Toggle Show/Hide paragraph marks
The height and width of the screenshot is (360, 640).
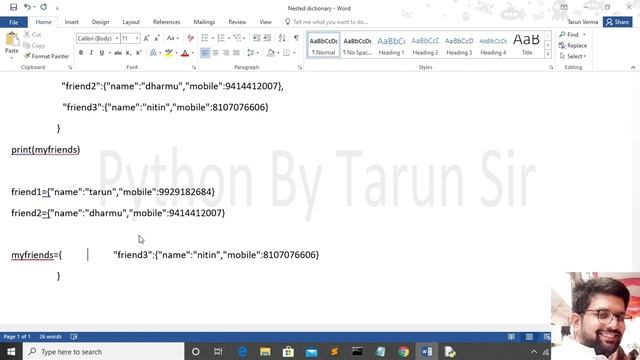pos(296,38)
